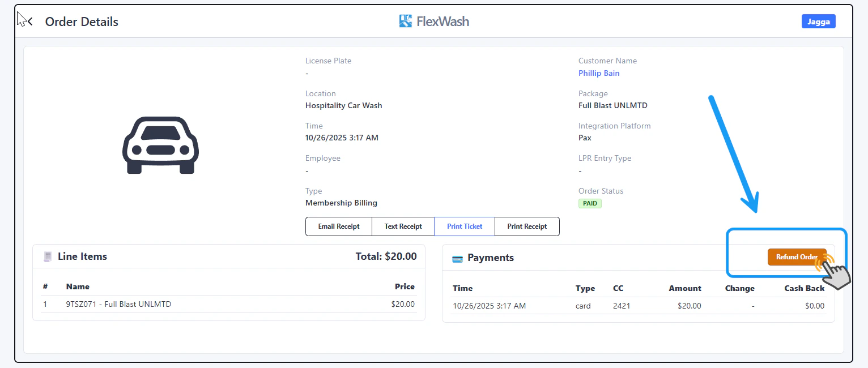The width and height of the screenshot is (868, 368).
Task: Click the PAID order status badge
Action: [590, 203]
